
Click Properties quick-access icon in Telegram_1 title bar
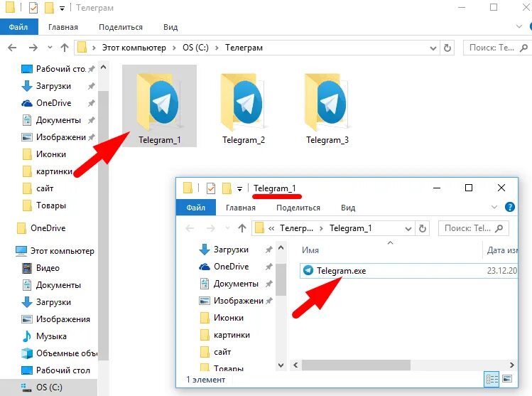pyautogui.click(x=211, y=188)
